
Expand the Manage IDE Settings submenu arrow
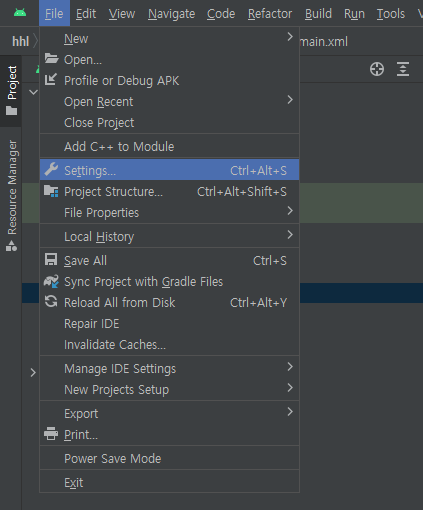(290, 367)
